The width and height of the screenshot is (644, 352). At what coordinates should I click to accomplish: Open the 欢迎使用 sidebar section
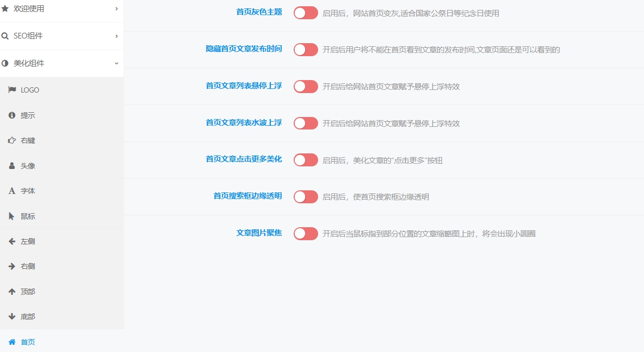(62, 9)
